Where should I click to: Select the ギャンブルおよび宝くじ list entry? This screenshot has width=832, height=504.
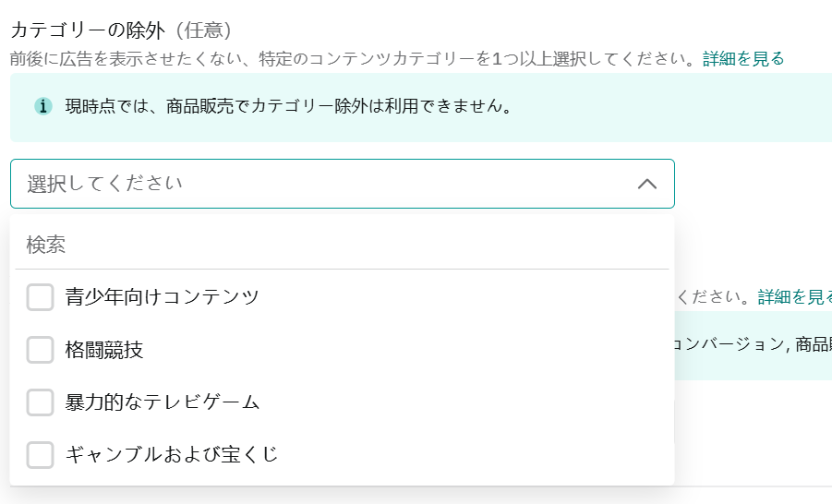(172, 454)
